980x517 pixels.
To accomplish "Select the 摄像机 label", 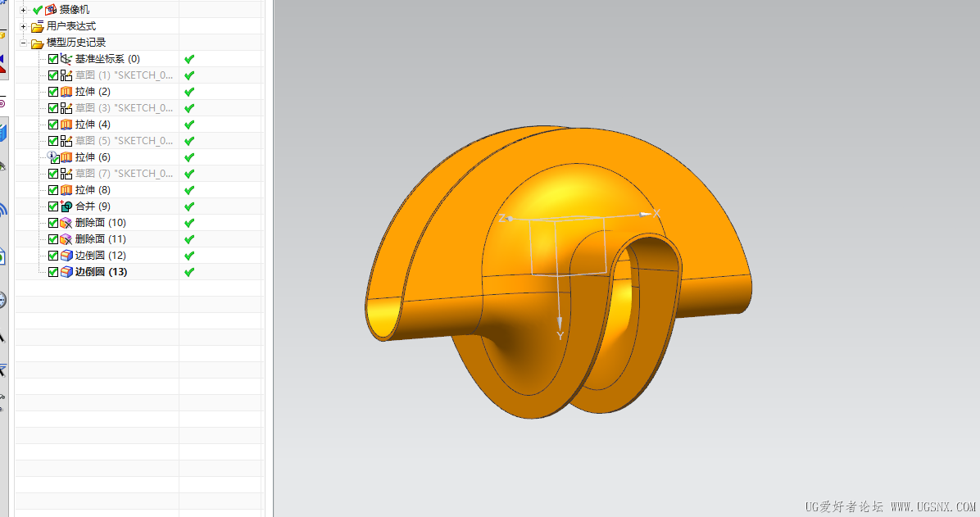I will pyautogui.click(x=75, y=9).
